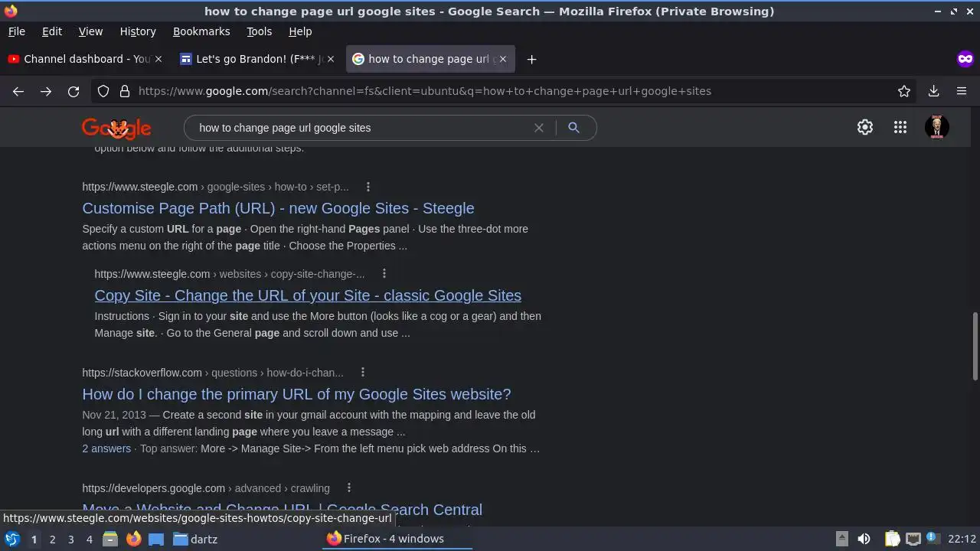
Task: Open the Stack Overflow primary URL question
Action: 296,394
